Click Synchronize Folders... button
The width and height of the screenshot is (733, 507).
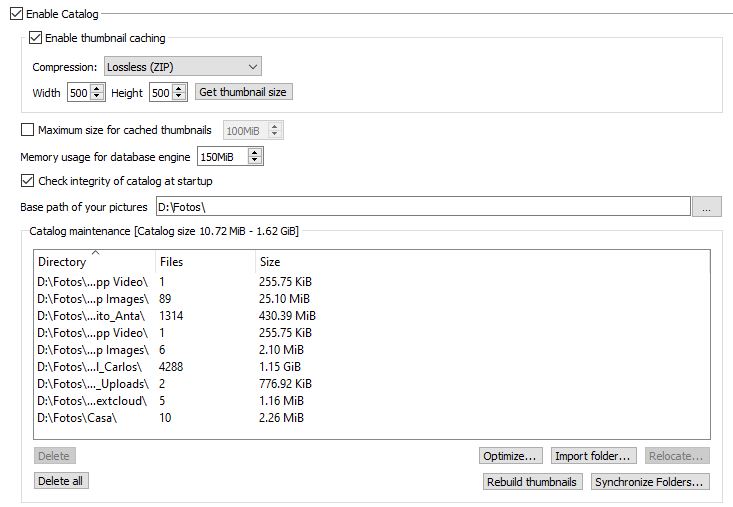pos(649,482)
